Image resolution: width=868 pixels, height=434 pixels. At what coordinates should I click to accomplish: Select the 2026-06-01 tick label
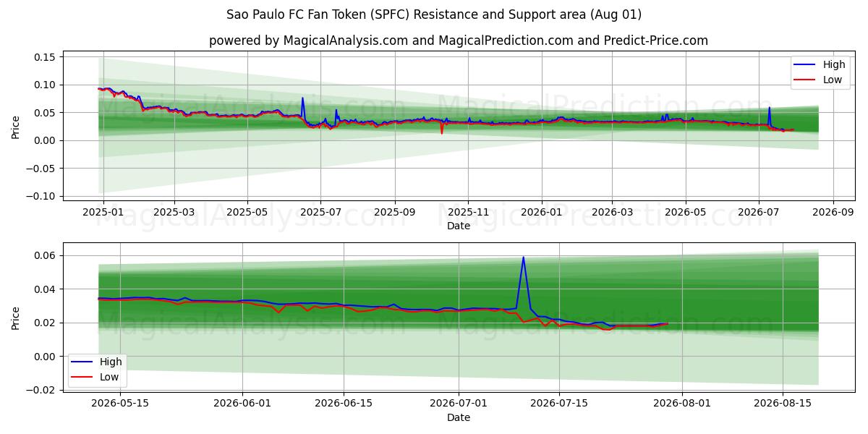point(242,404)
